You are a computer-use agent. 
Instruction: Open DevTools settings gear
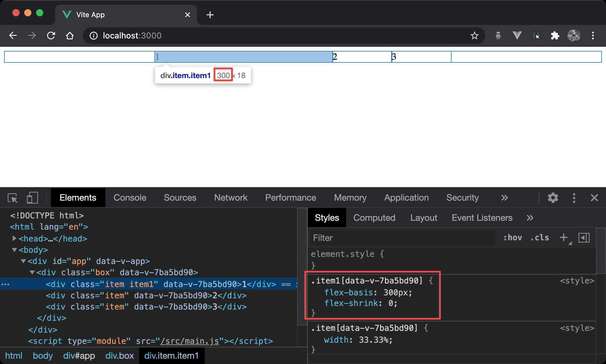point(553,198)
